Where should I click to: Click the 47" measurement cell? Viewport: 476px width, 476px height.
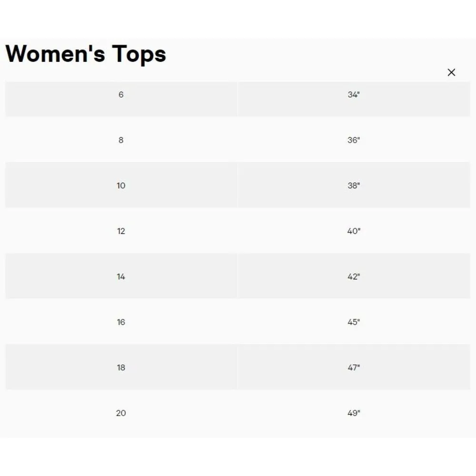354,367
